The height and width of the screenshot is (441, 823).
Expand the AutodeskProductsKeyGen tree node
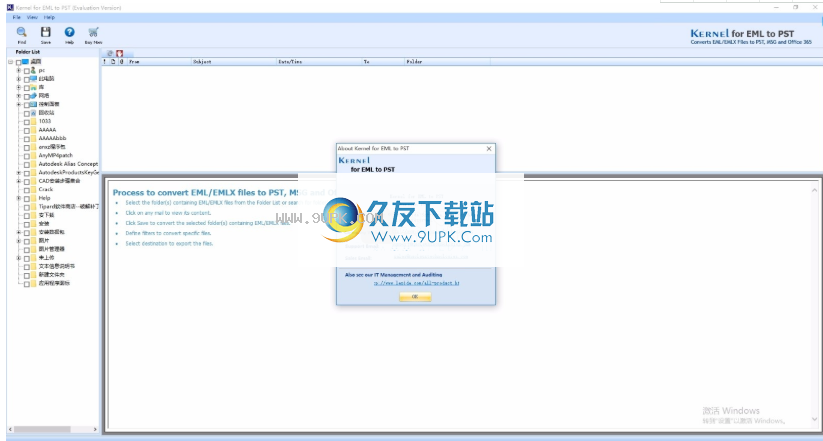coord(19,173)
